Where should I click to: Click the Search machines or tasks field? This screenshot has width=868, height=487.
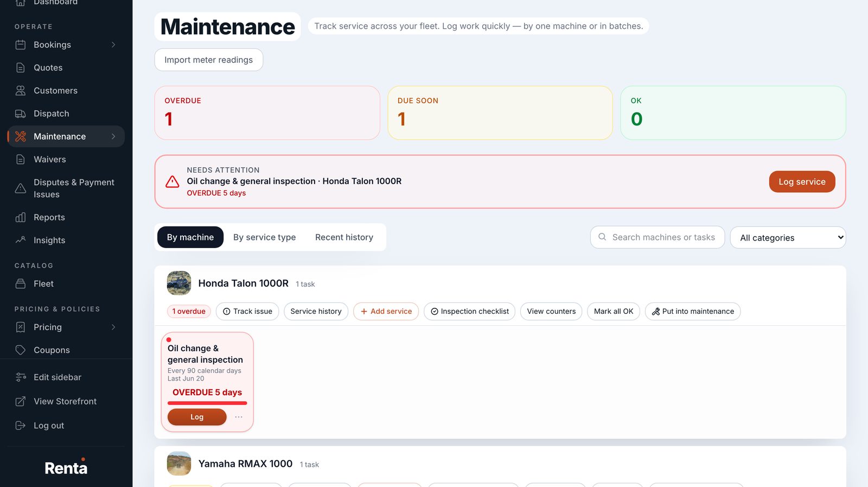click(658, 237)
